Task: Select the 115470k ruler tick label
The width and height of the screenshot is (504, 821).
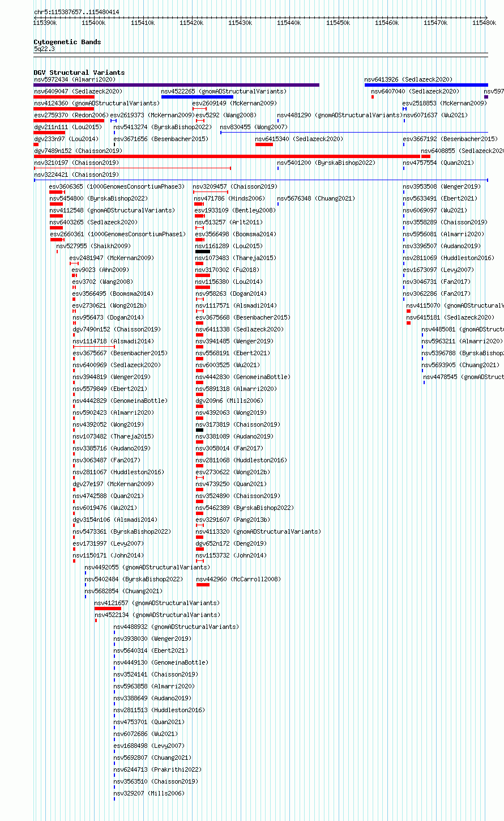Action: [x=435, y=23]
